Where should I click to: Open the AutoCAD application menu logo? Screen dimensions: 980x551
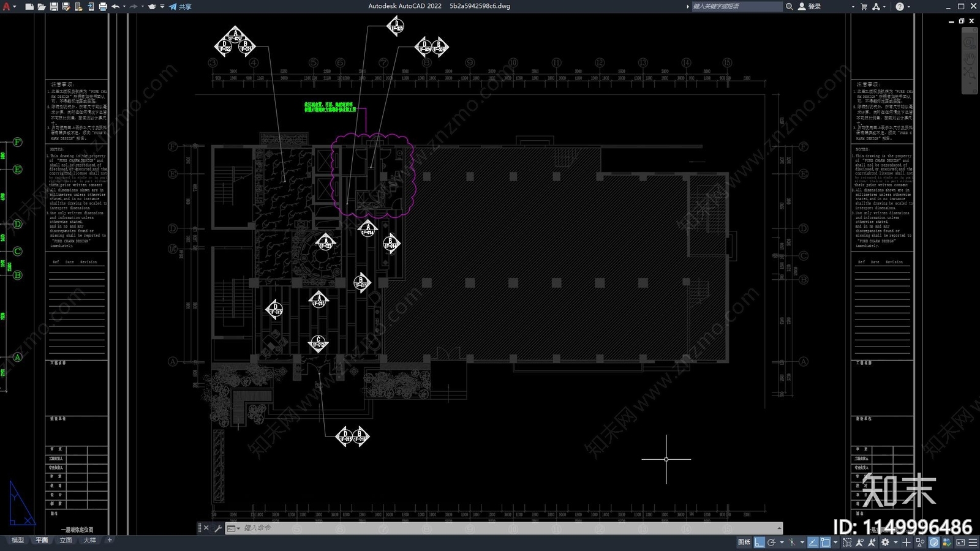pyautogui.click(x=6, y=7)
